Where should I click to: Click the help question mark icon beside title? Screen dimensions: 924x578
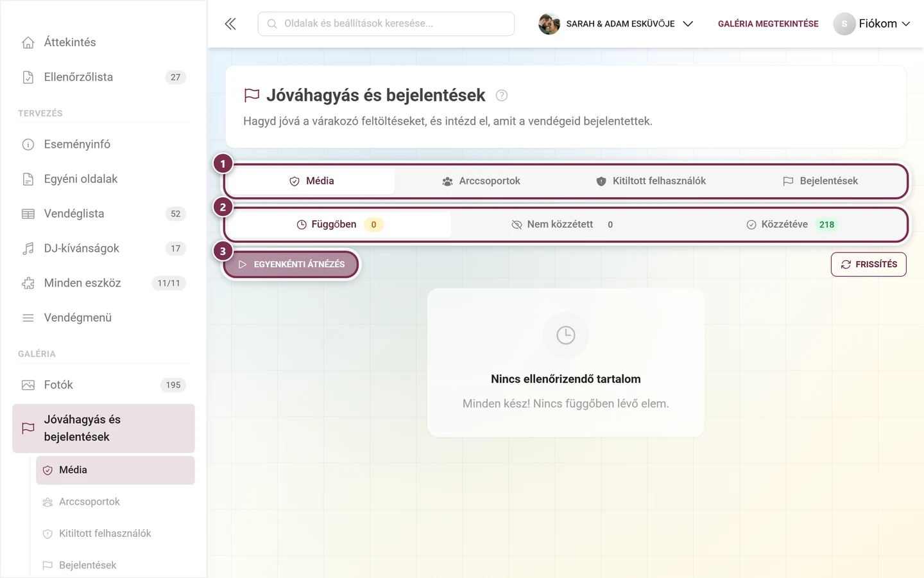pyautogui.click(x=502, y=96)
